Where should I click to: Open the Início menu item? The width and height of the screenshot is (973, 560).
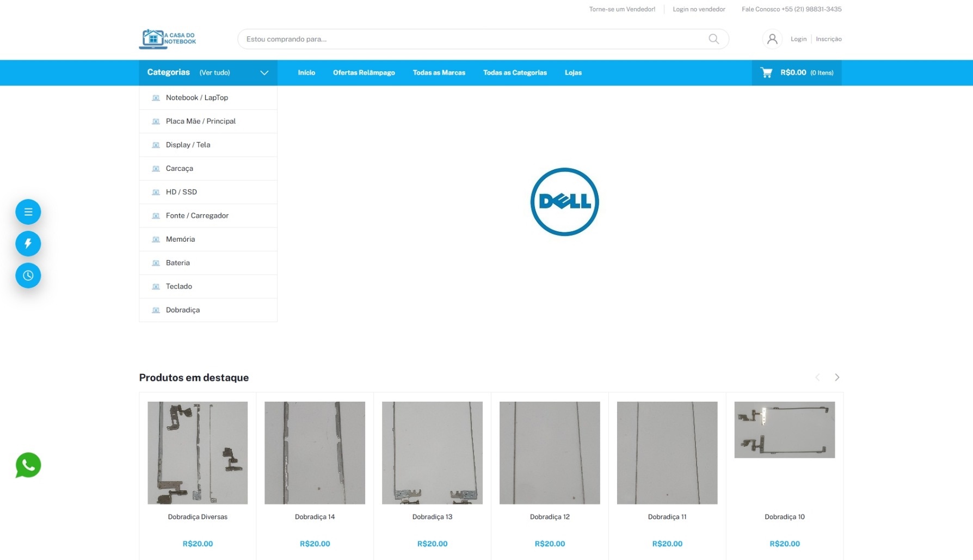[306, 72]
